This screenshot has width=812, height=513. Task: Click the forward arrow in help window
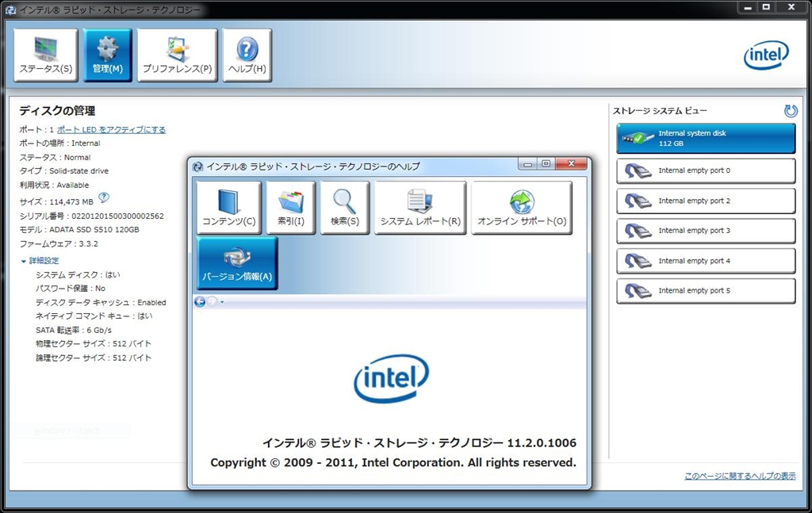coord(212,301)
